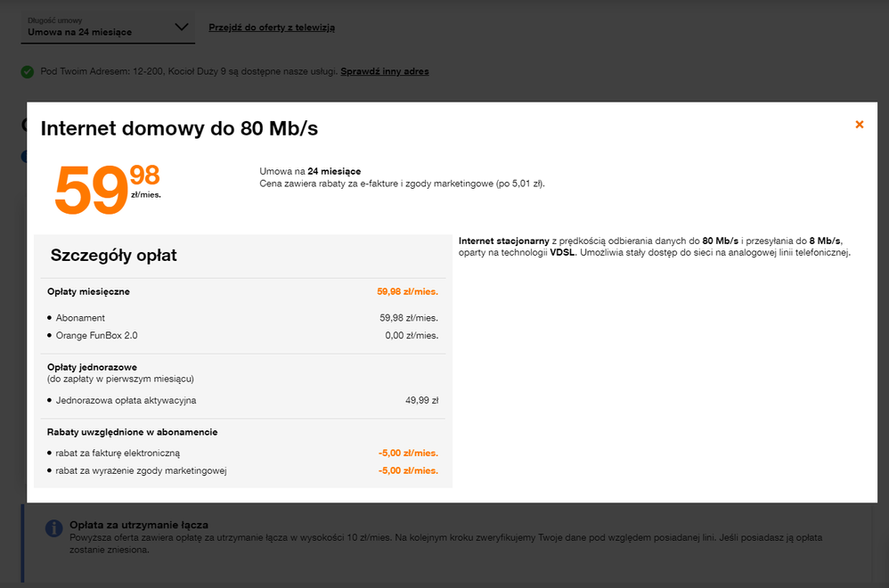The image size is (889, 588).
Task: Click '(do zapłaty w pierwszym miesiącu)' note
Action: (120, 379)
